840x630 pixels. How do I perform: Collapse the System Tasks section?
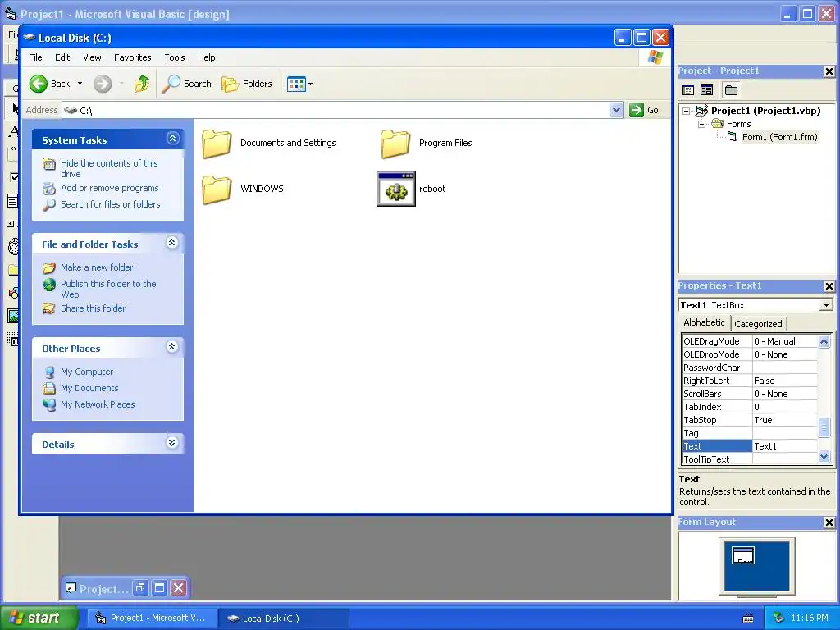[x=172, y=139]
